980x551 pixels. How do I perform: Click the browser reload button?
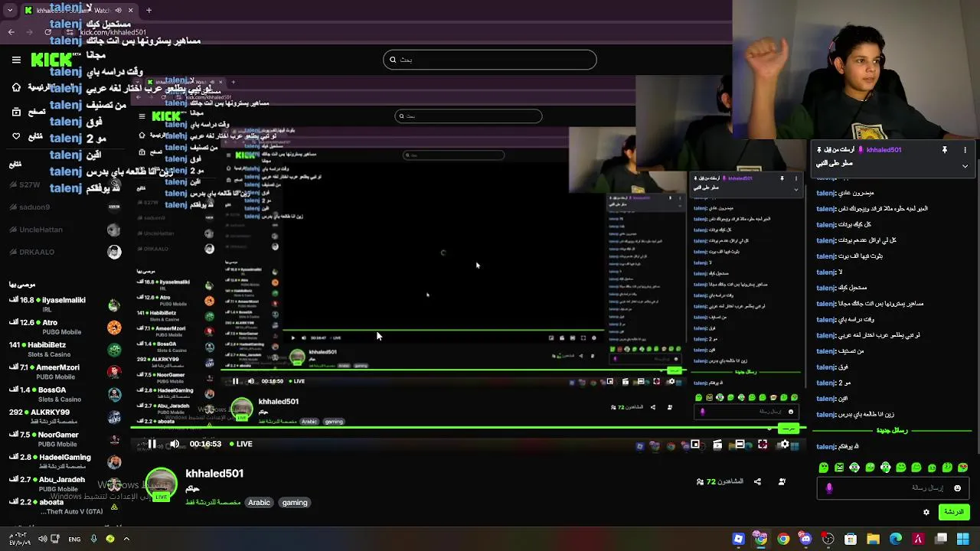(x=48, y=32)
